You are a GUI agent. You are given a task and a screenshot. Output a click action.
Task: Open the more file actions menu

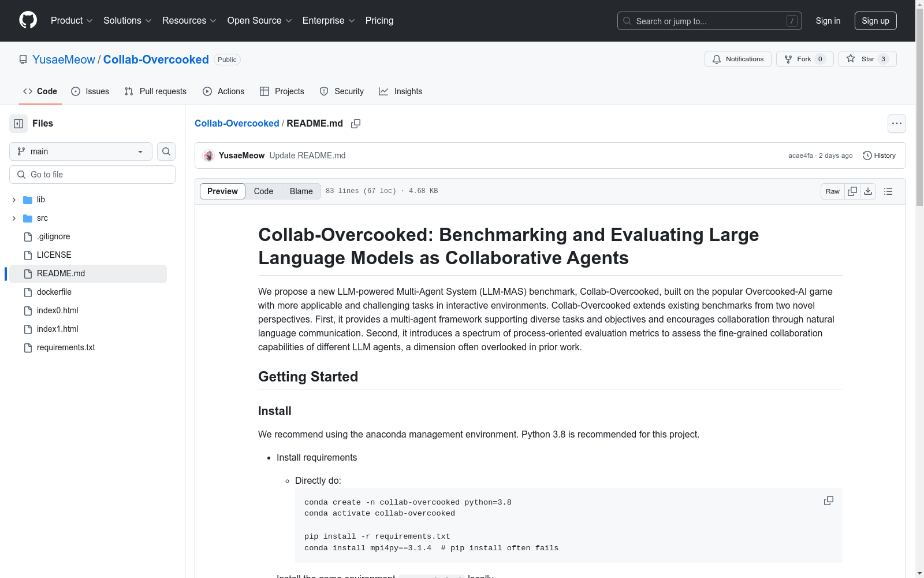896,124
